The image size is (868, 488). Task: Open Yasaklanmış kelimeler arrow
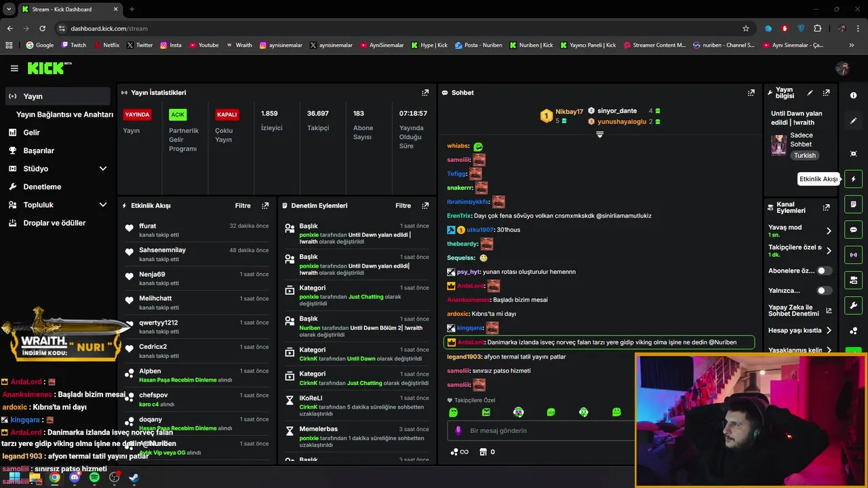(828, 350)
